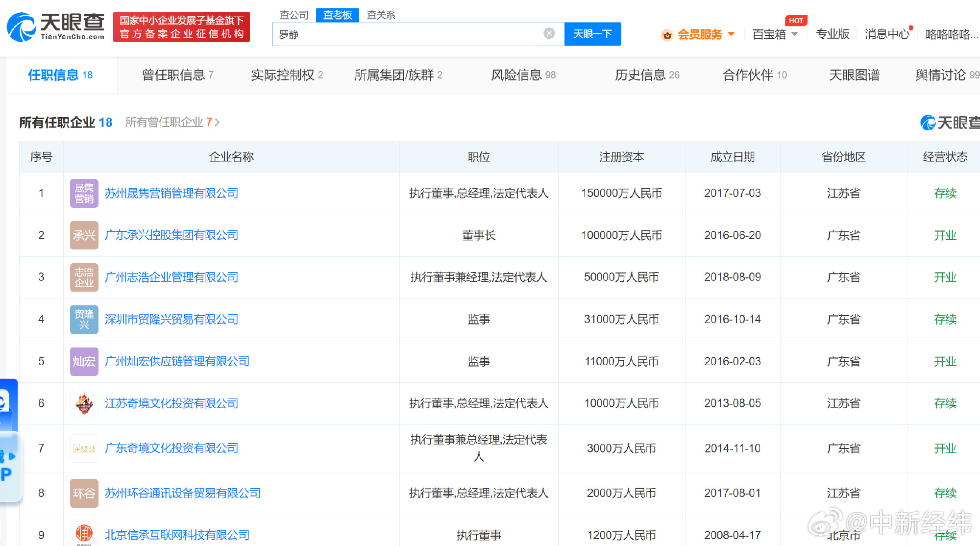Open 北京信承互联网科技有限公司 company link
The height and width of the screenshot is (546, 980).
177,535
